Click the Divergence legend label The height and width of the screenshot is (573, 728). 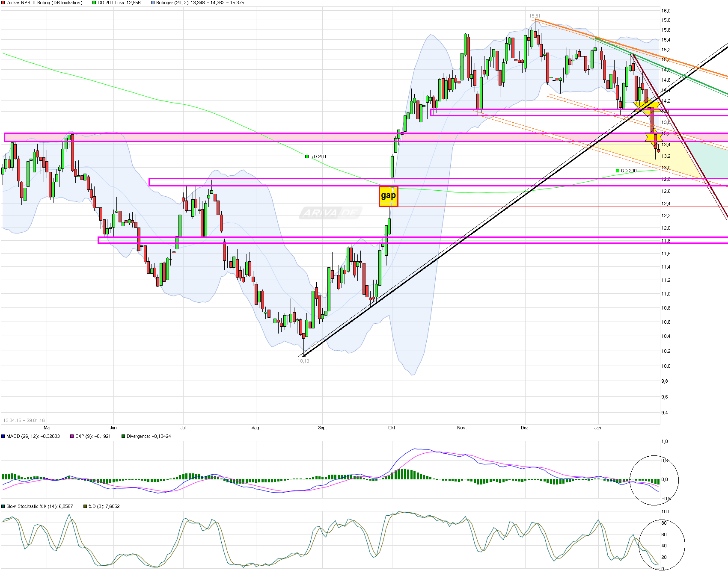point(148,436)
